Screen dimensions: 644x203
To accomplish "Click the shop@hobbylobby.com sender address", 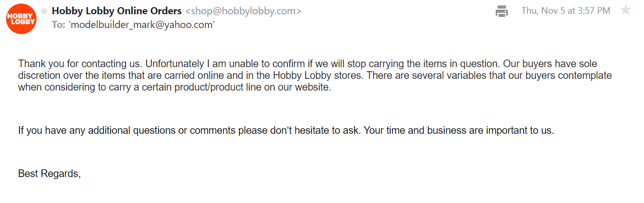I will (243, 11).
